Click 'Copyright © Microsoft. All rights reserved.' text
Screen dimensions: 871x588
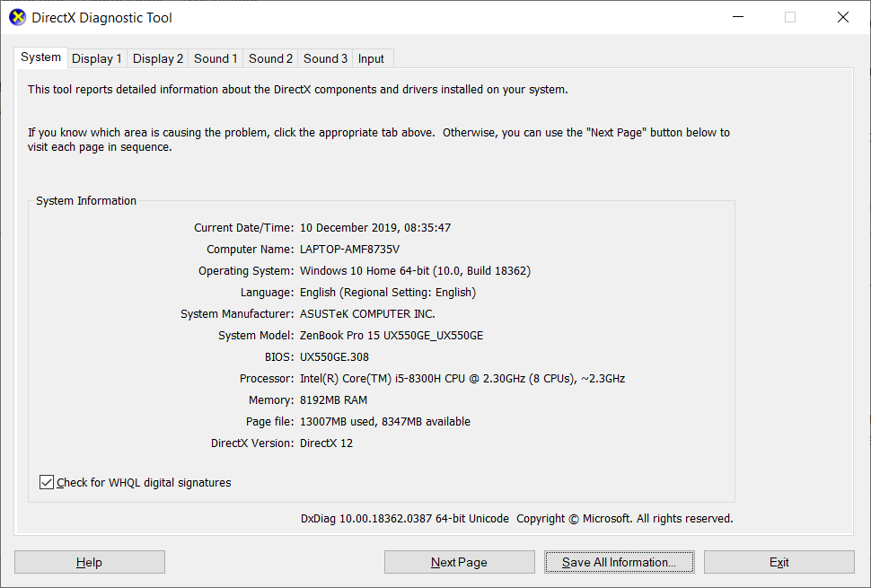625,519
